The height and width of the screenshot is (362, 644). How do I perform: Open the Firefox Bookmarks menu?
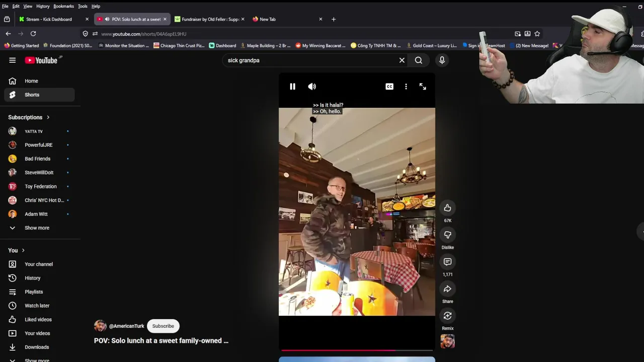[x=63, y=6]
